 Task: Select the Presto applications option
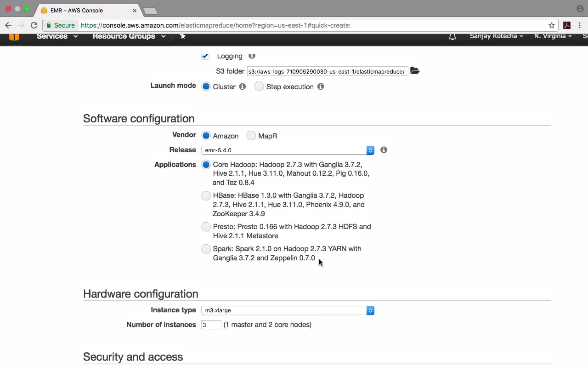tap(206, 227)
